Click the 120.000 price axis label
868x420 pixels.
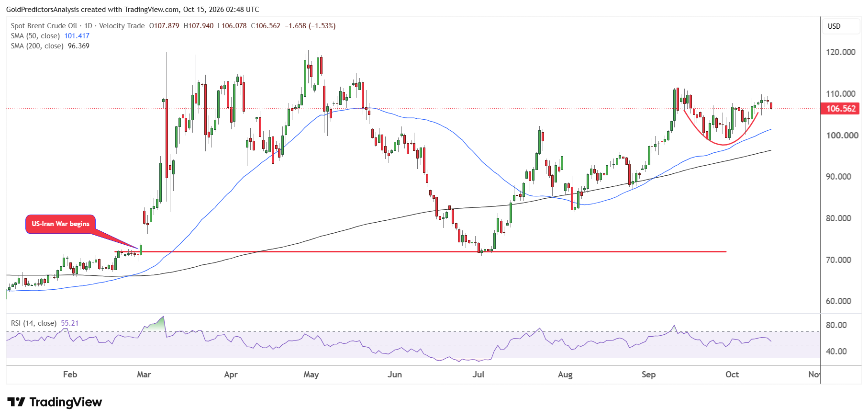tap(841, 52)
